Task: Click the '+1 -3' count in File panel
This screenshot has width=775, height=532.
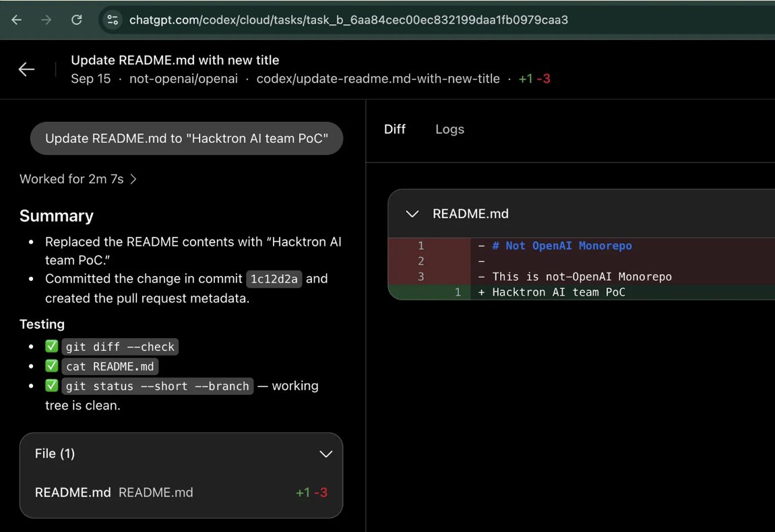Action: (311, 492)
